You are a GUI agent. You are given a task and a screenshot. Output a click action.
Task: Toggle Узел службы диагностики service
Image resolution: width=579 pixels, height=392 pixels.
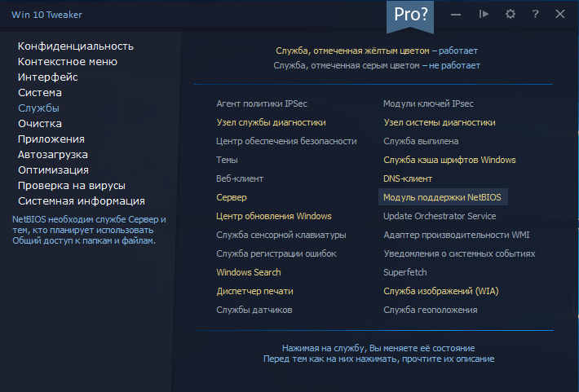(x=271, y=122)
